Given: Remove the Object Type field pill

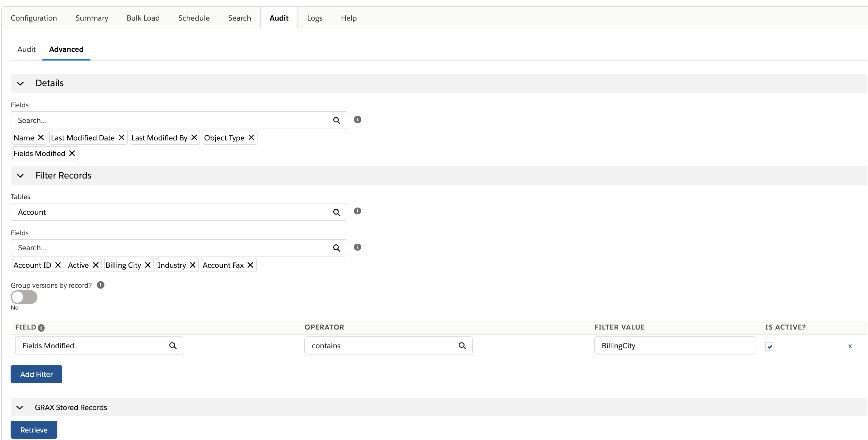Looking at the screenshot, I should click(251, 138).
